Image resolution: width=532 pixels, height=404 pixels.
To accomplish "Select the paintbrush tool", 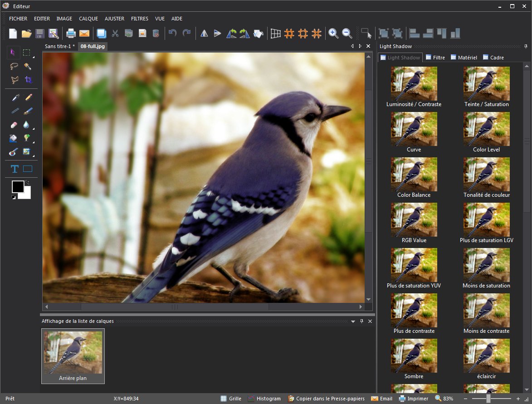I will (x=29, y=111).
